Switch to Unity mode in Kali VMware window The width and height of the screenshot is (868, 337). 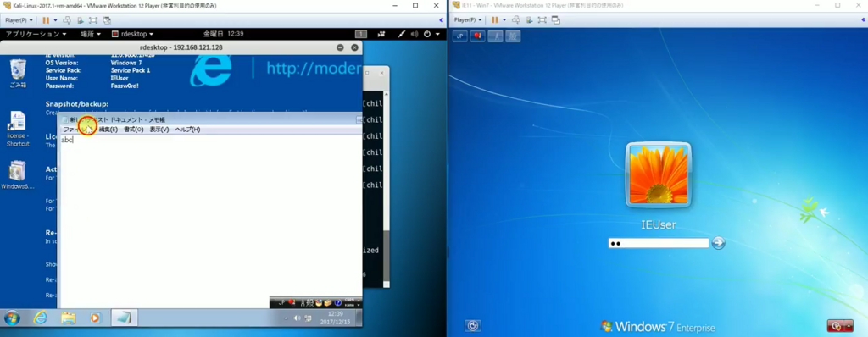coord(107,20)
